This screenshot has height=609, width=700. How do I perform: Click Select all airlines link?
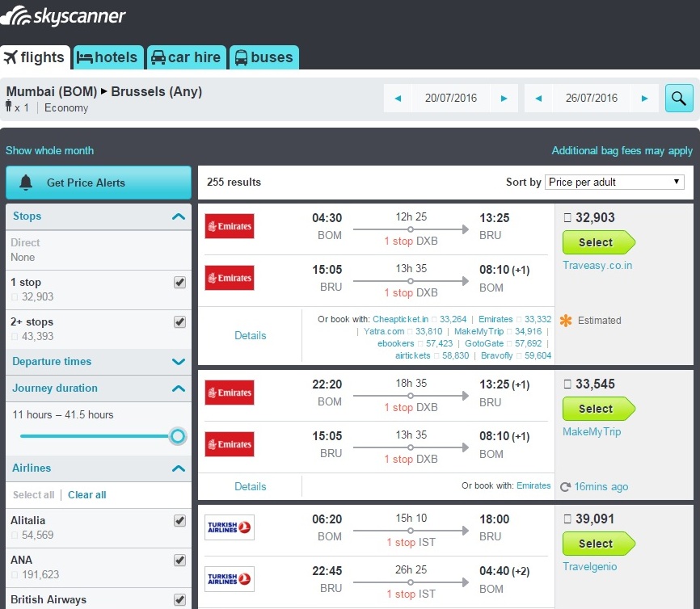(33, 495)
